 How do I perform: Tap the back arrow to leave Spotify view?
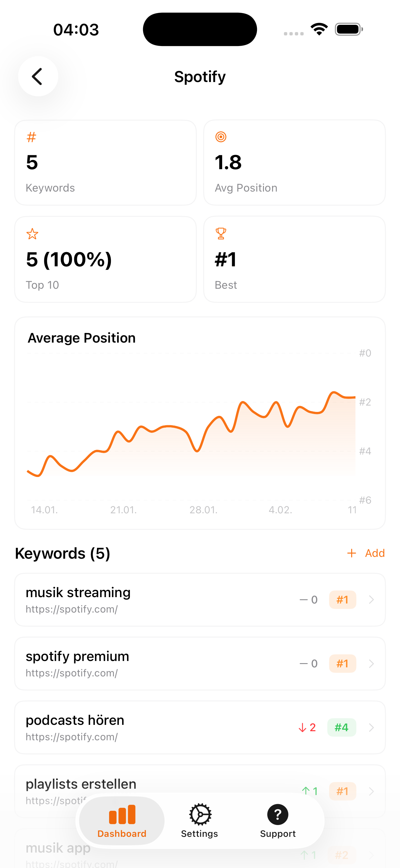[38, 76]
